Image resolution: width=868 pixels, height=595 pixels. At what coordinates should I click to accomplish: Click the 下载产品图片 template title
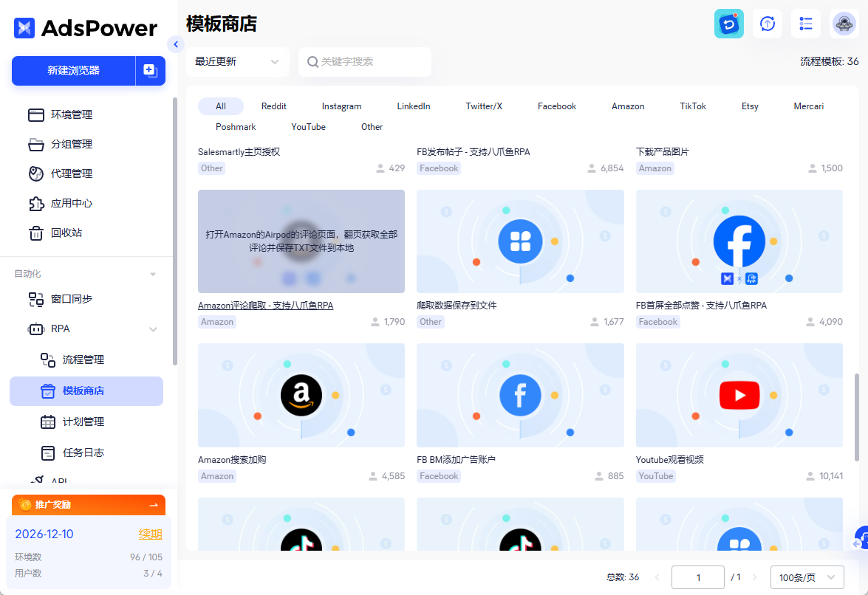click(x=663, y=151)
